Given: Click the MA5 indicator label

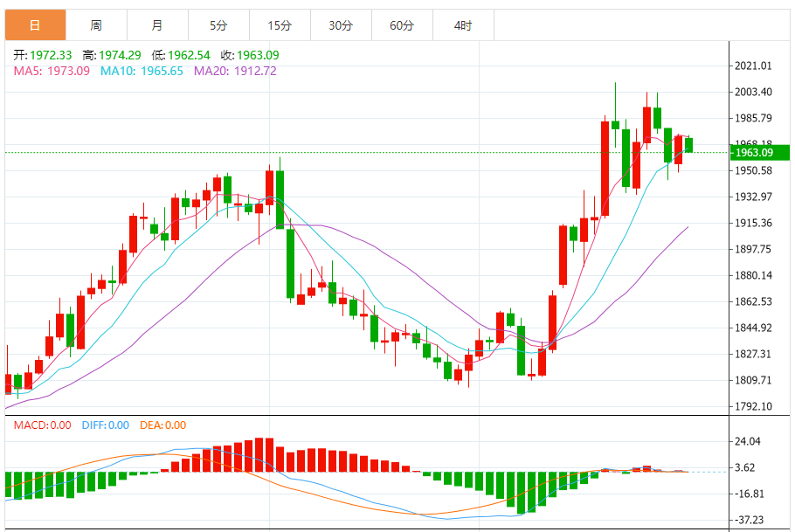Looking at the screenshot, I should pos(52,71).
